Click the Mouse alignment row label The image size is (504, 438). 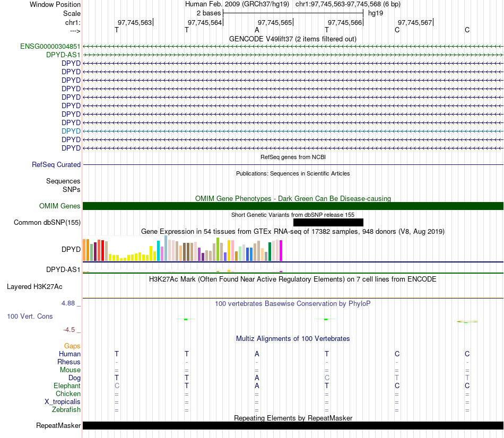click(x=70, y=370)
